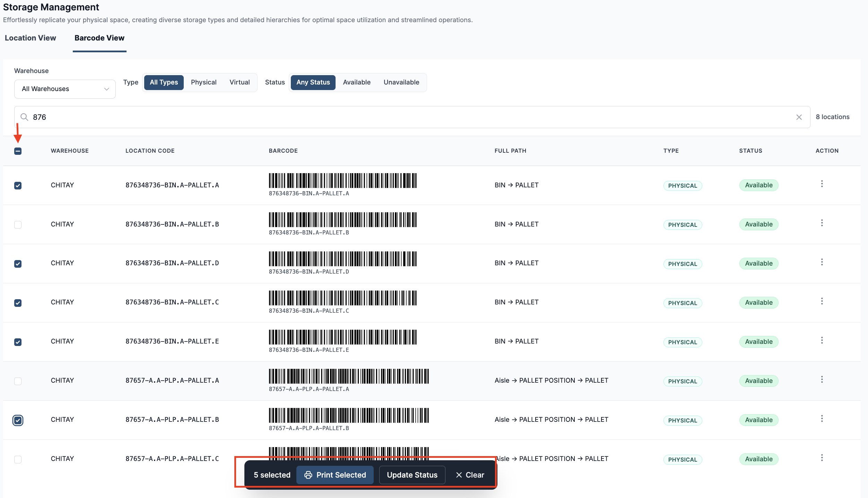Check the 876348736-BIN.A-PALLET.B row checkbox

[x=18, y=225]
